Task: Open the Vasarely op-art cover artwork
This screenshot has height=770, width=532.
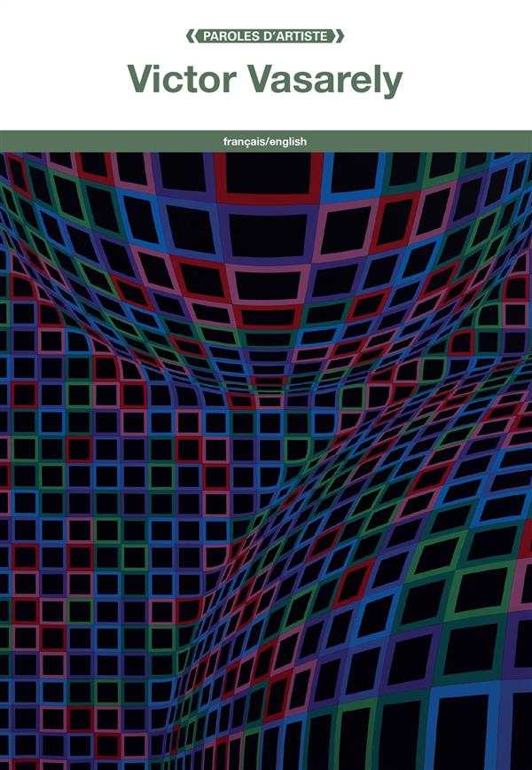Action: coord(266,461)
